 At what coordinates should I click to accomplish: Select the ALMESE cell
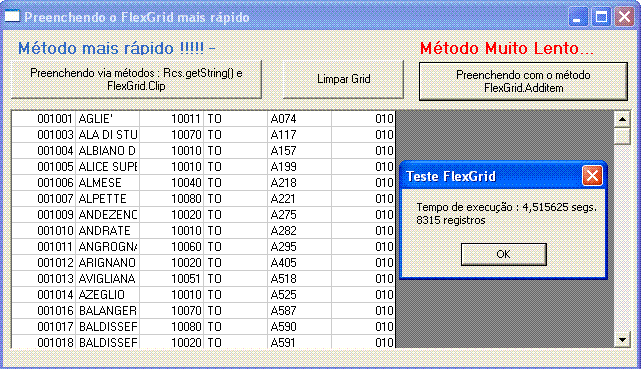[108, 183]
